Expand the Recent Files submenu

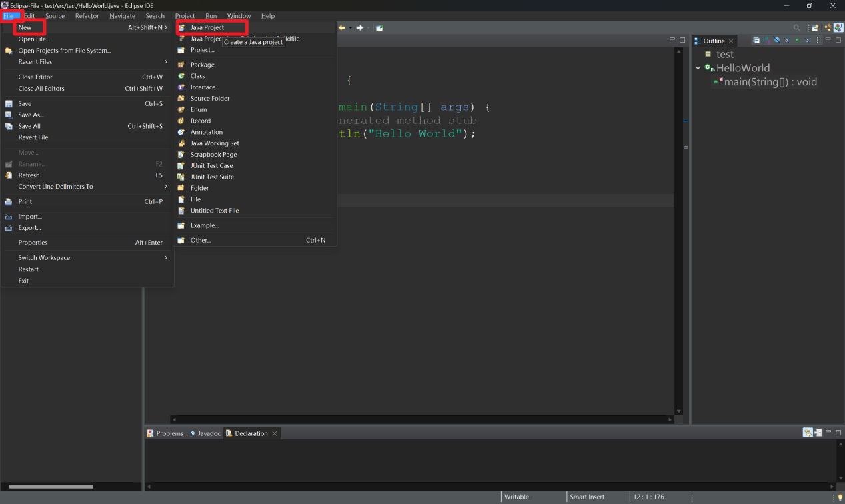tap(87, 62)
